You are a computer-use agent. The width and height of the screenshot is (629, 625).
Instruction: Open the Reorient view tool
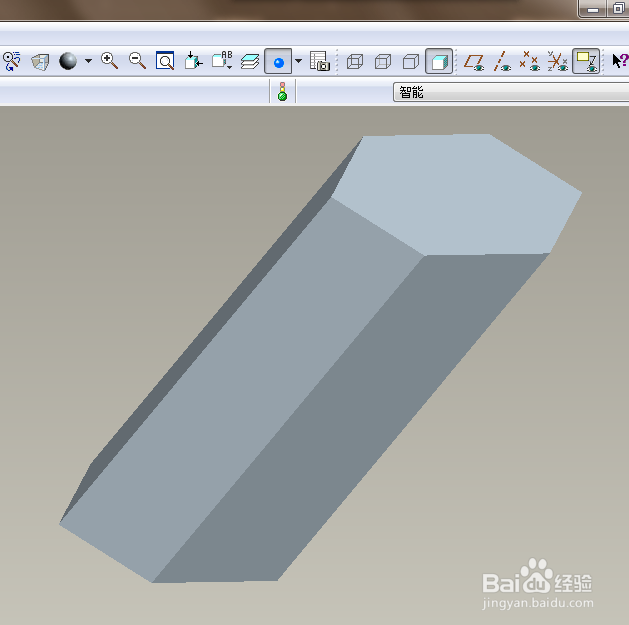coord(193,61)
